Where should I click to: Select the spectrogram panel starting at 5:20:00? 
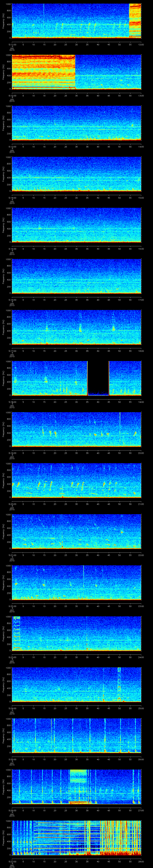coord(76,480)
